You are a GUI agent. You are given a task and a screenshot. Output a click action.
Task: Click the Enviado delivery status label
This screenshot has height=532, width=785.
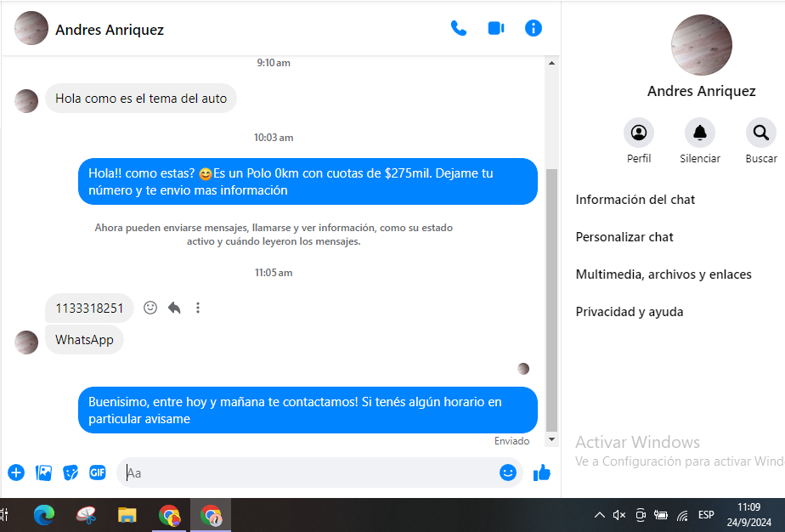511,441
